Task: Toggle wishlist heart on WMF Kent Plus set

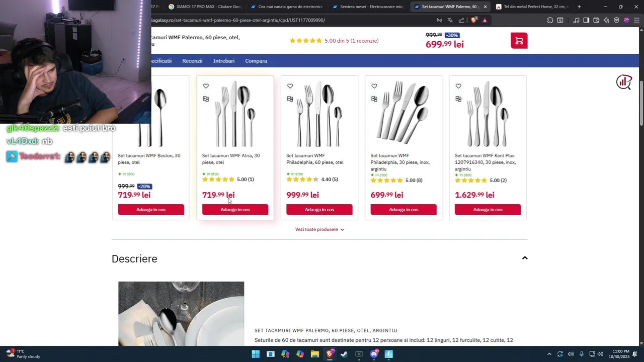Action: click(458, 86)
